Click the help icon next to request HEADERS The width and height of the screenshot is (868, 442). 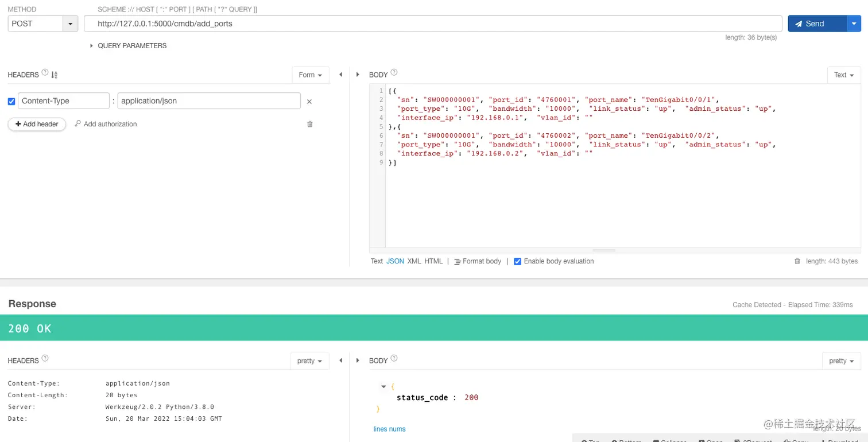pyautogui.click(x=45, y=73)
